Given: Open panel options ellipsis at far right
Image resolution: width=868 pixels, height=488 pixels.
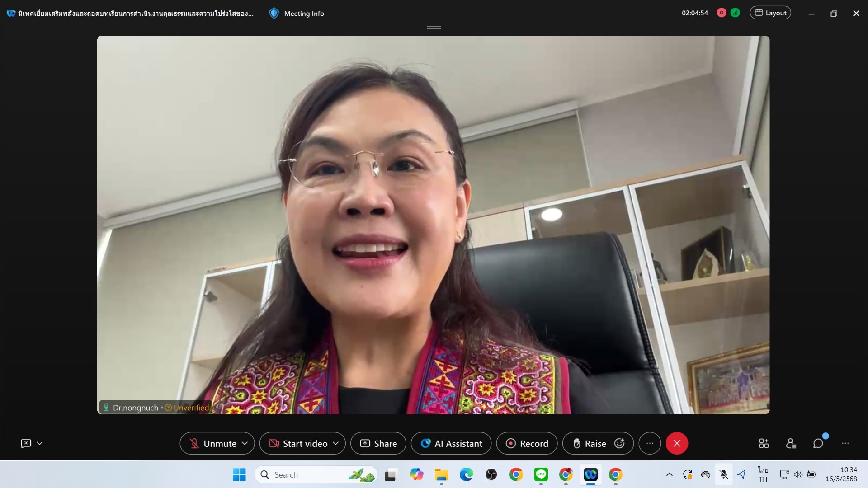Looking at the screenshot, I should [845, 443].
